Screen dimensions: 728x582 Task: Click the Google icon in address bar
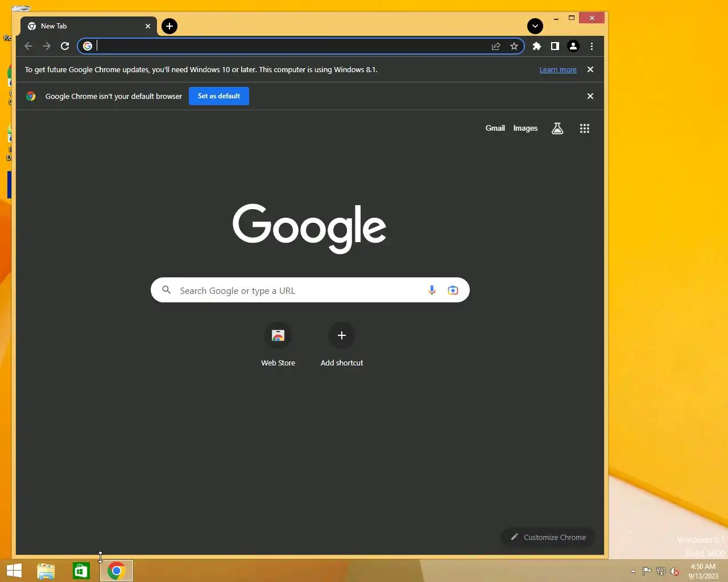click(88, 46)
